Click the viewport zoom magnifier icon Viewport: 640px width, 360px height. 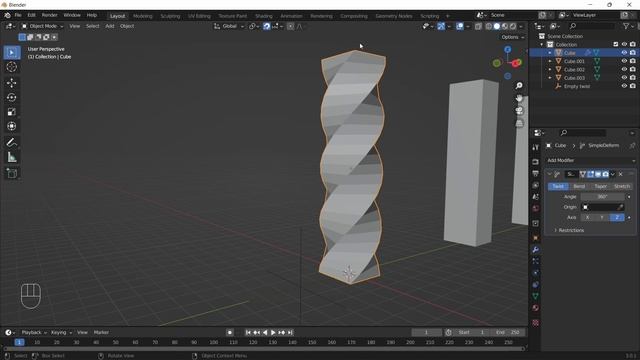click(x=519, y=86)
